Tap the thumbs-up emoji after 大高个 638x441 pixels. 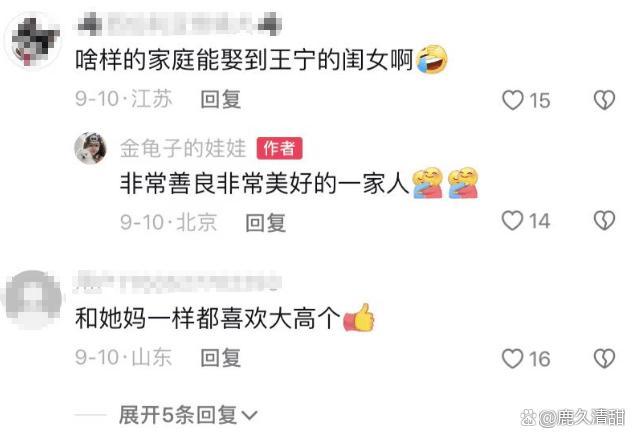tap(359, 318)
